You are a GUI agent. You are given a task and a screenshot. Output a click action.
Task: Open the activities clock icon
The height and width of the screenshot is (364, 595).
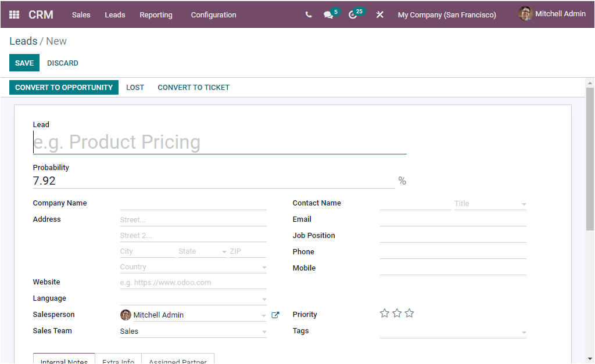pos(353,15)
